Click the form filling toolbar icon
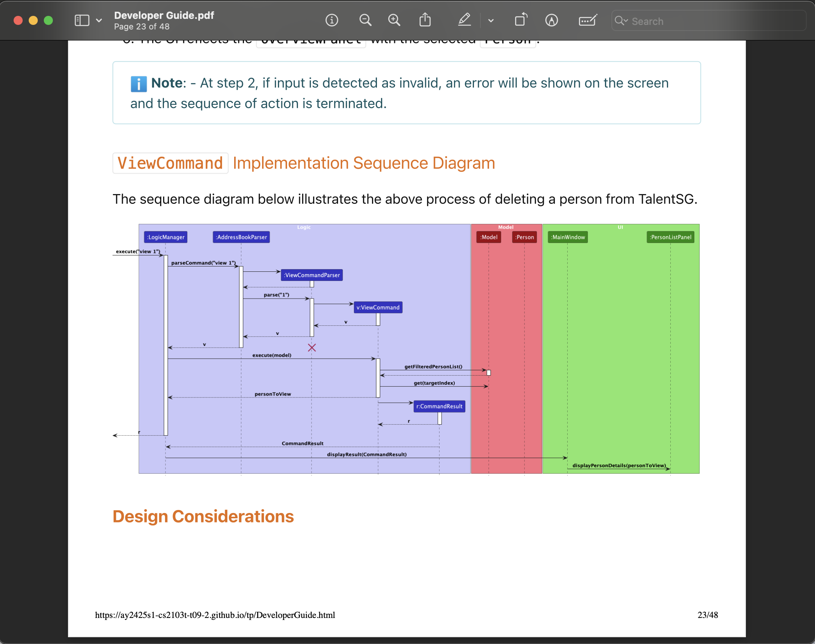The image size is (815, 644). pyautogui.click(x=588, y=20)
